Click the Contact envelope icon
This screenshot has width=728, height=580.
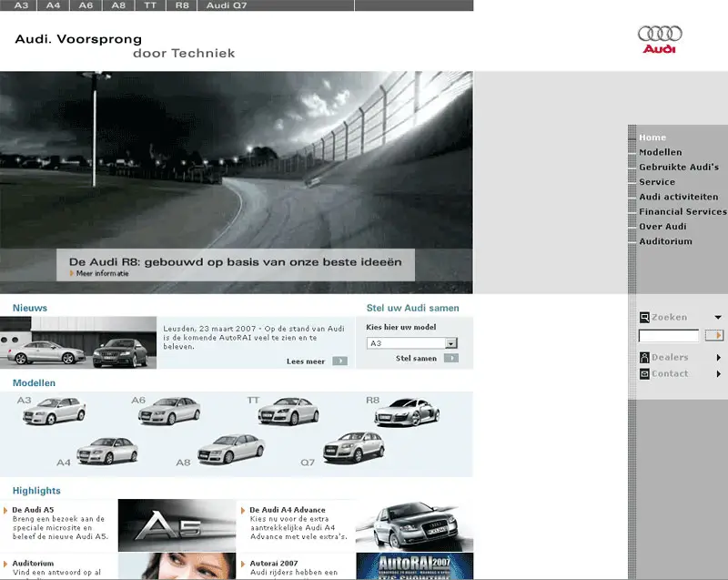coord(644,374)
